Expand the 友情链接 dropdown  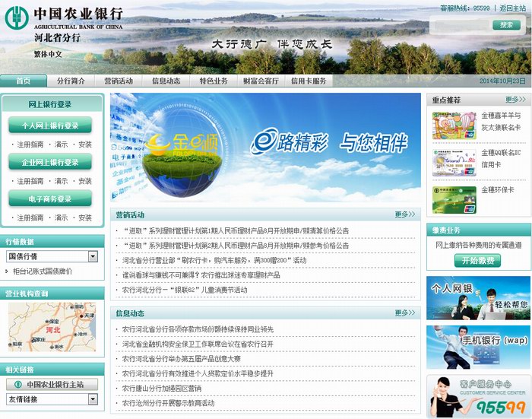pyautogui.click(x=93, y=399)
